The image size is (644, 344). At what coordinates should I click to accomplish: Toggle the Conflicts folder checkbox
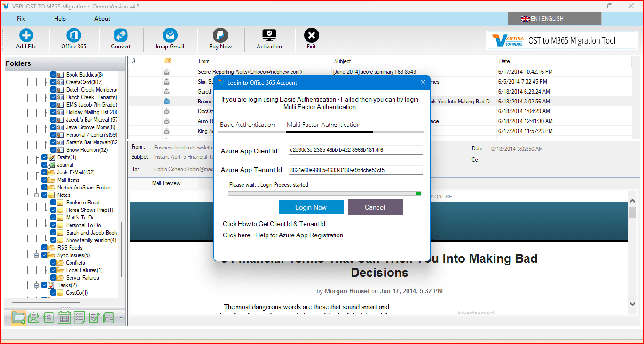(x=53, y=263)
